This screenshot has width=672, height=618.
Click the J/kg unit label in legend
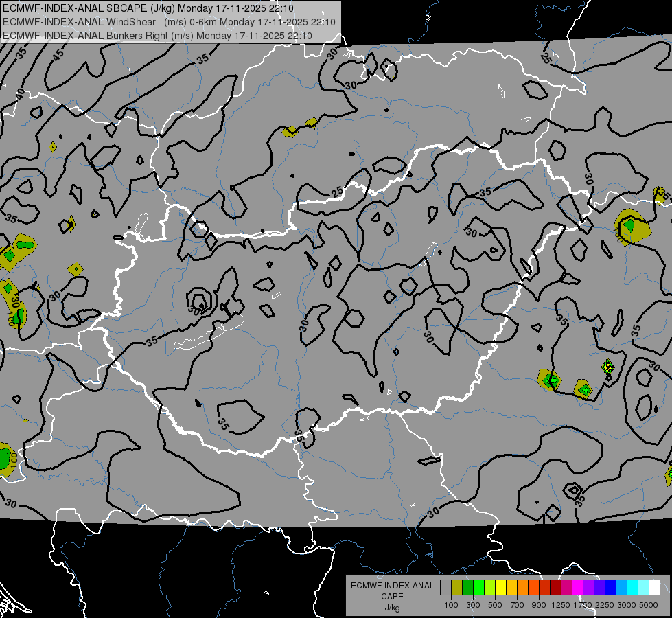point(392,608)
